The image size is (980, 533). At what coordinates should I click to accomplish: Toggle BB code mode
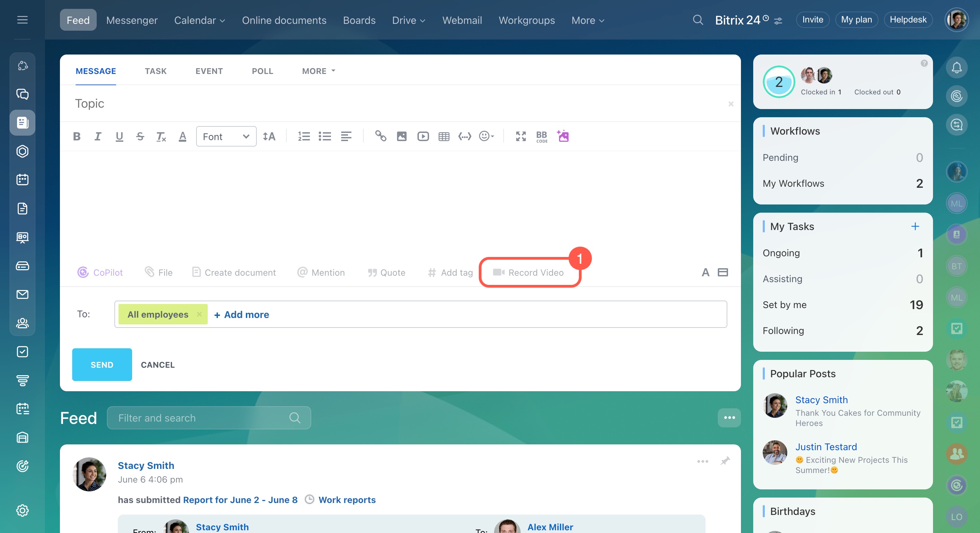tap(541, 136)
